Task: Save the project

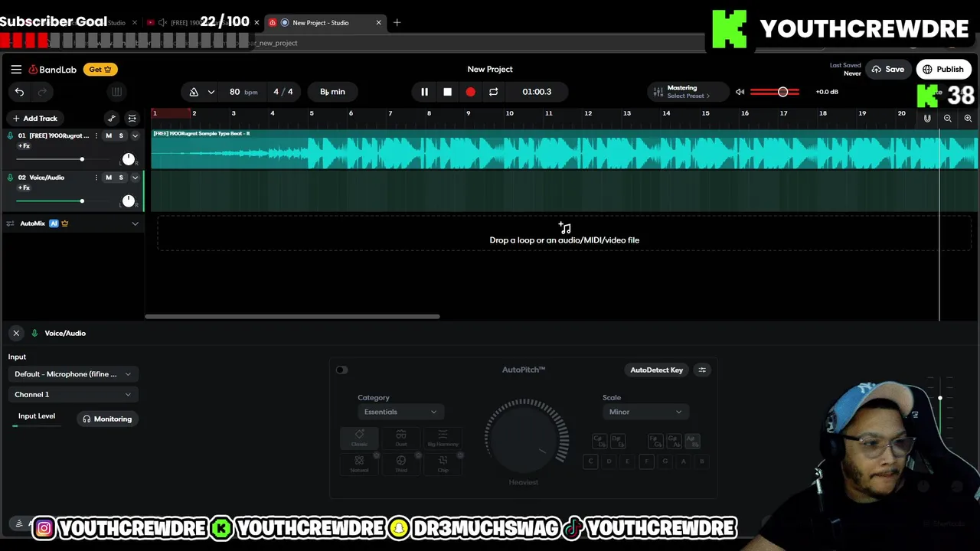Action: [888, 70]
